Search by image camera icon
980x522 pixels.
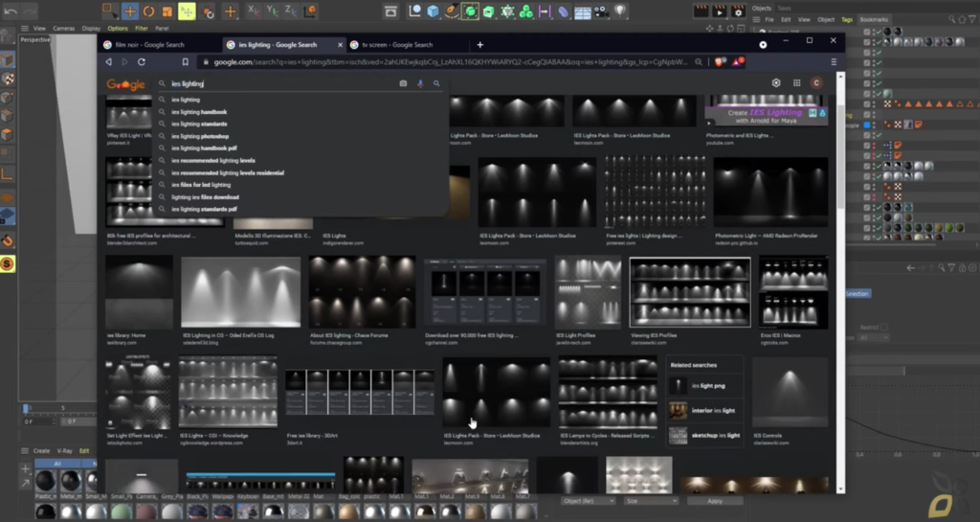403,83
